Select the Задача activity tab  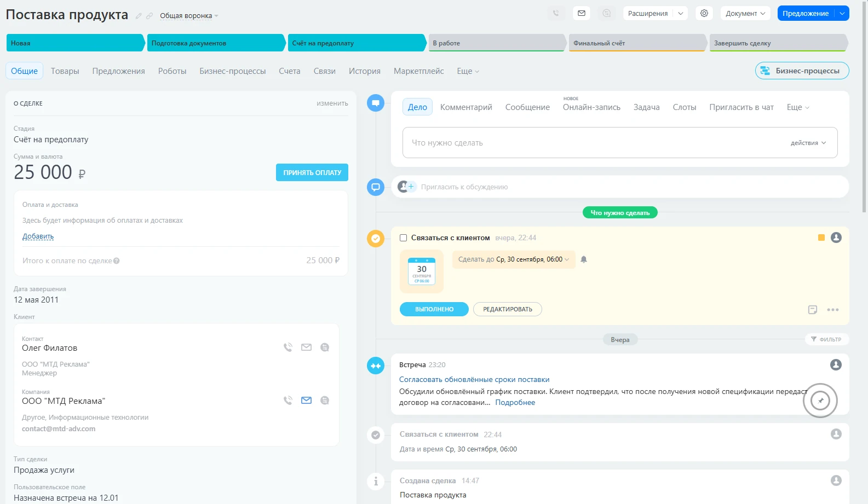[646, 107]
